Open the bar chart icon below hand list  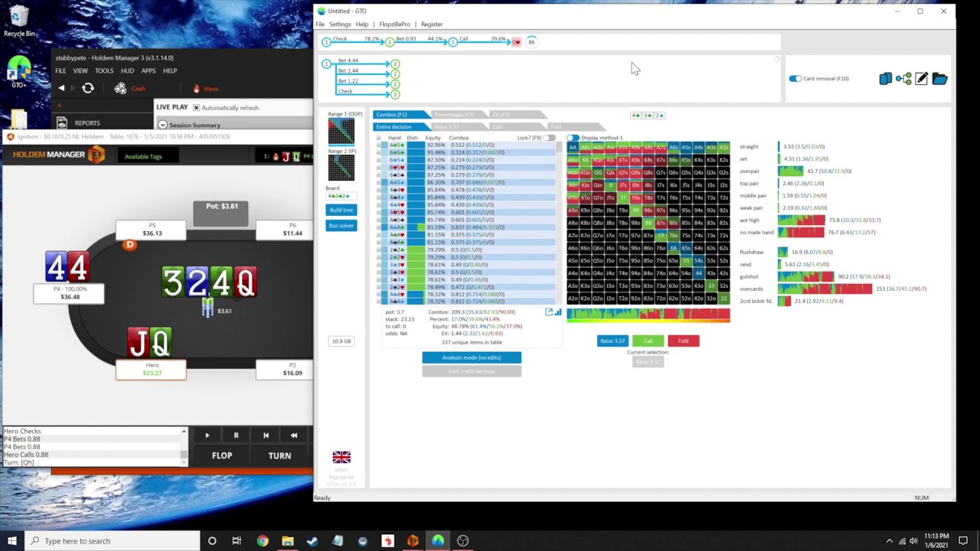[557, 312]
